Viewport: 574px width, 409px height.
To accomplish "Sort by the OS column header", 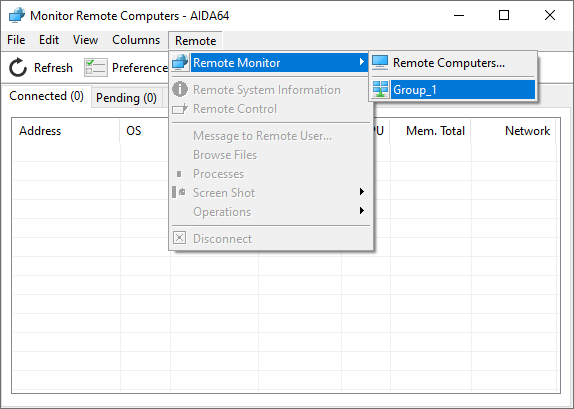I will [x=145, y=131].
